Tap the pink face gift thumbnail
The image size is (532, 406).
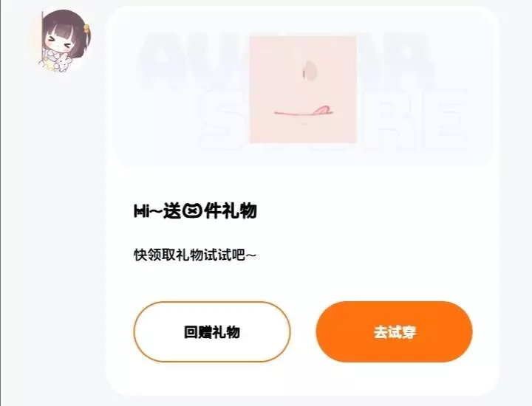(303, 90)
